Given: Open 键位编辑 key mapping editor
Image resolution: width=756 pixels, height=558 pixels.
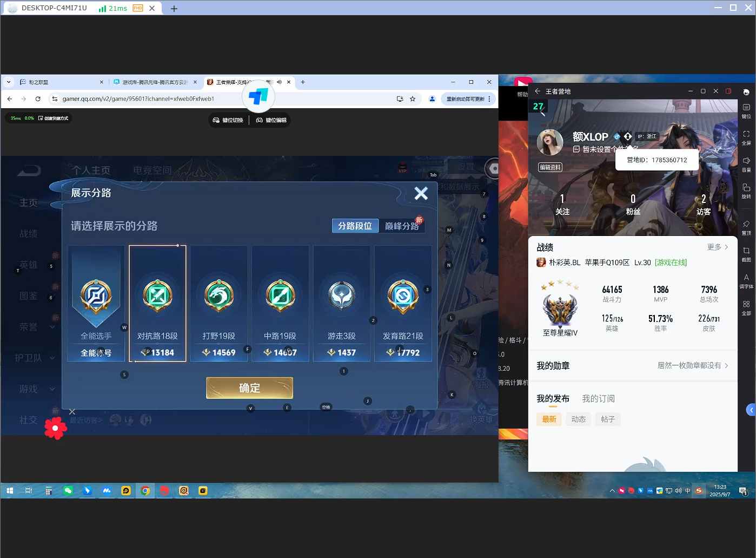Looking at the screenshot, I should (271, 120).
